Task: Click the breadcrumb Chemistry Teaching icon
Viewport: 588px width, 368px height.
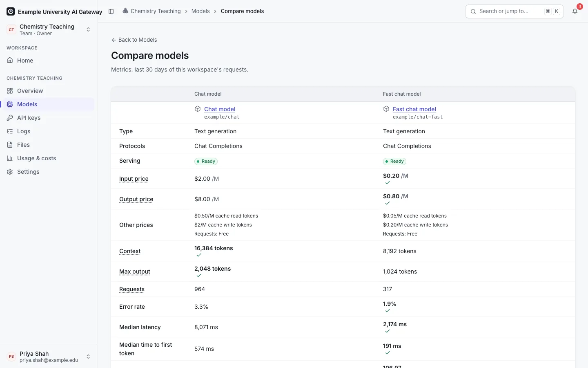Action: [x=125, y=11]
